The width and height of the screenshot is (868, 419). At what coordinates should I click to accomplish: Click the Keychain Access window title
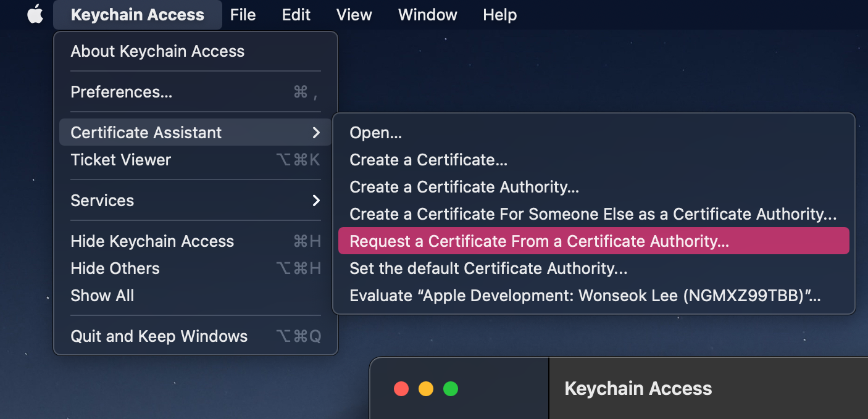point(638,389)
